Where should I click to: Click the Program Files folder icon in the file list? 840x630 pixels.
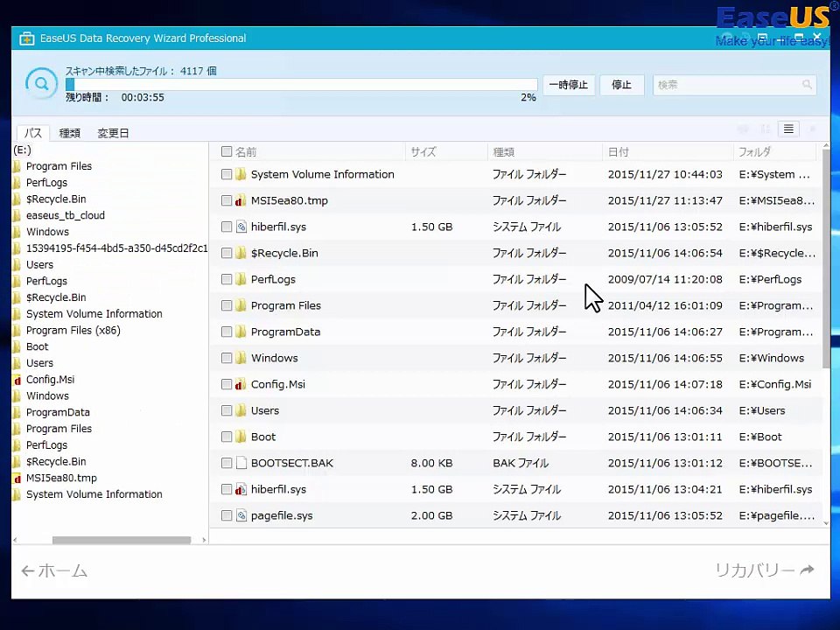(x=241, y=305)
